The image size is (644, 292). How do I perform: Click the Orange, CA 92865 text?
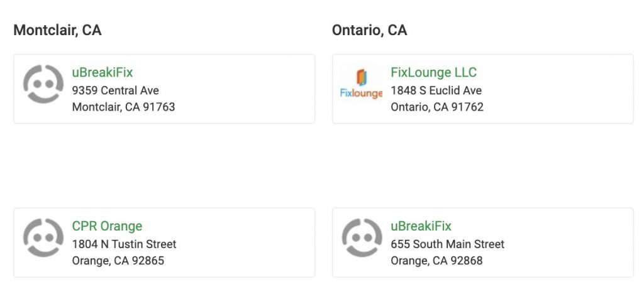(118, 261)
